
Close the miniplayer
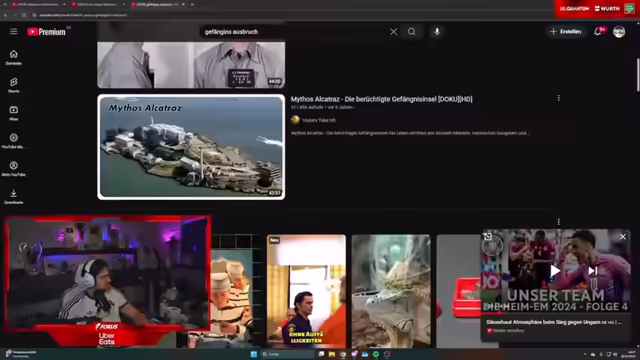pos(622,237)
